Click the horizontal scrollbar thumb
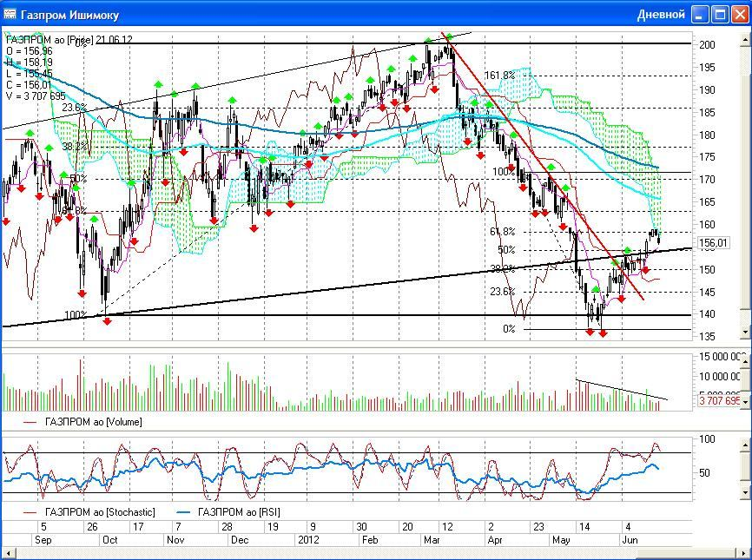Viewport: 752px width, 560px height. [686, 553]
